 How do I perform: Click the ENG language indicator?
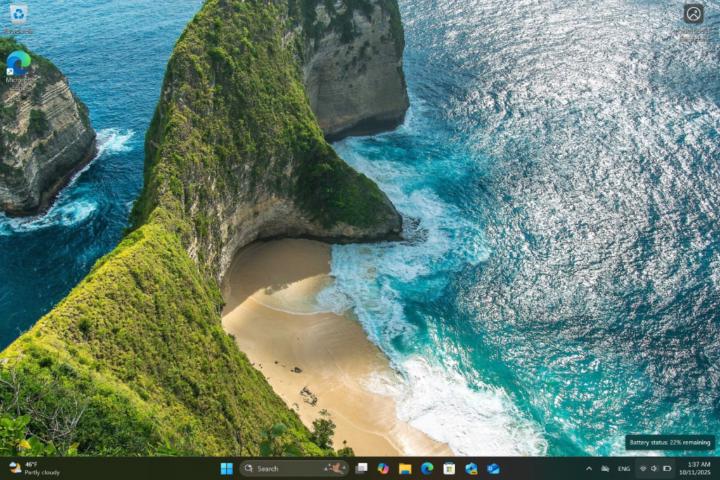[624, 468]
